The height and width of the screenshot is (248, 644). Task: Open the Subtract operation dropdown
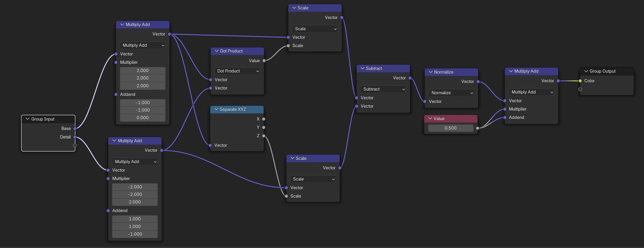(383, 89)
